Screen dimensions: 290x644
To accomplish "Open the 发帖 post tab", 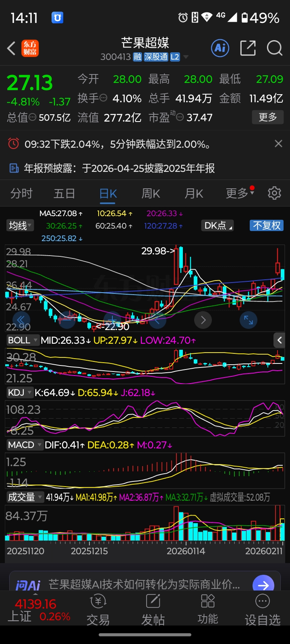I will [153, 610].
